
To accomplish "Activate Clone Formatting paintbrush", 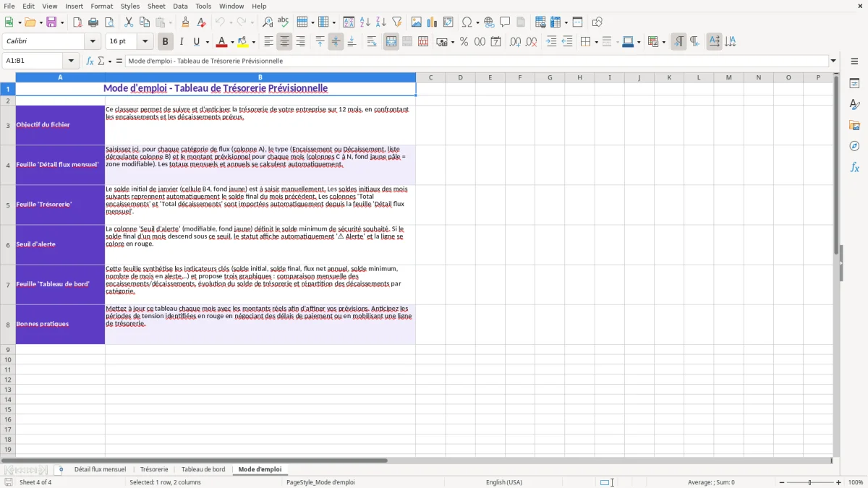I will [186, 22].
